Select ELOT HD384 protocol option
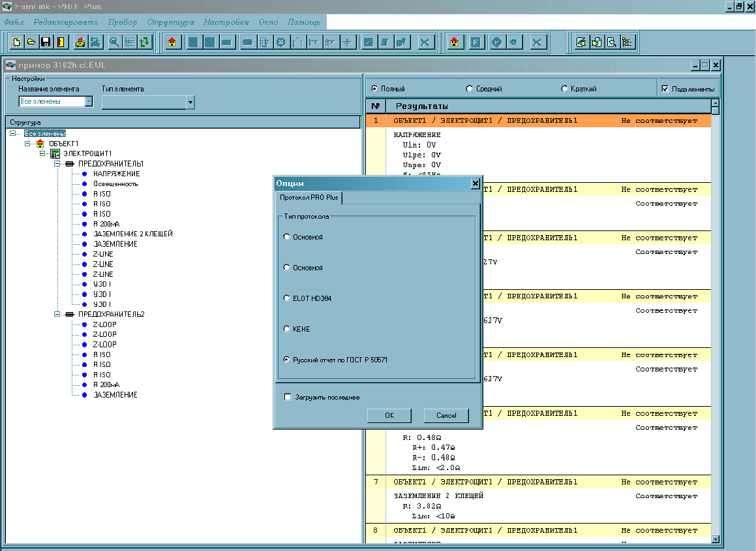Viewport: 756px width, 551px height. [286, 298]
